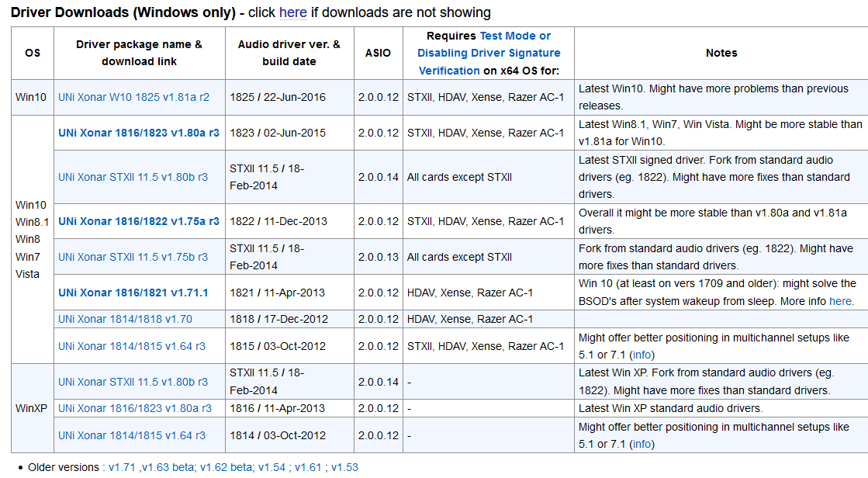Click the '1818 / 17-Dec-2012' cell
868x478 pixels.
tap(289, 319)
